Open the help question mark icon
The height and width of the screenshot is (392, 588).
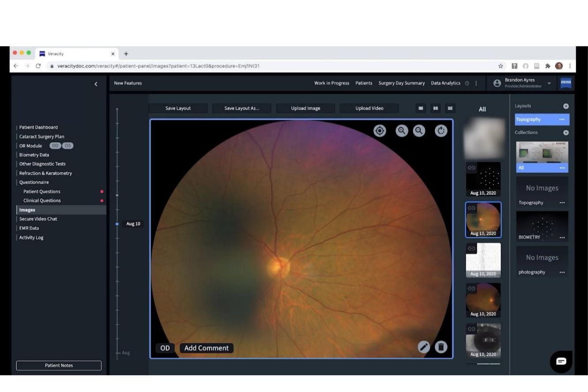coord(467,83)
